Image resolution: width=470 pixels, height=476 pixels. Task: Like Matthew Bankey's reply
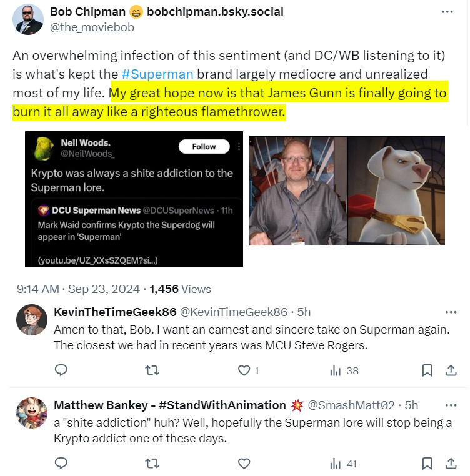pos(244,463)
